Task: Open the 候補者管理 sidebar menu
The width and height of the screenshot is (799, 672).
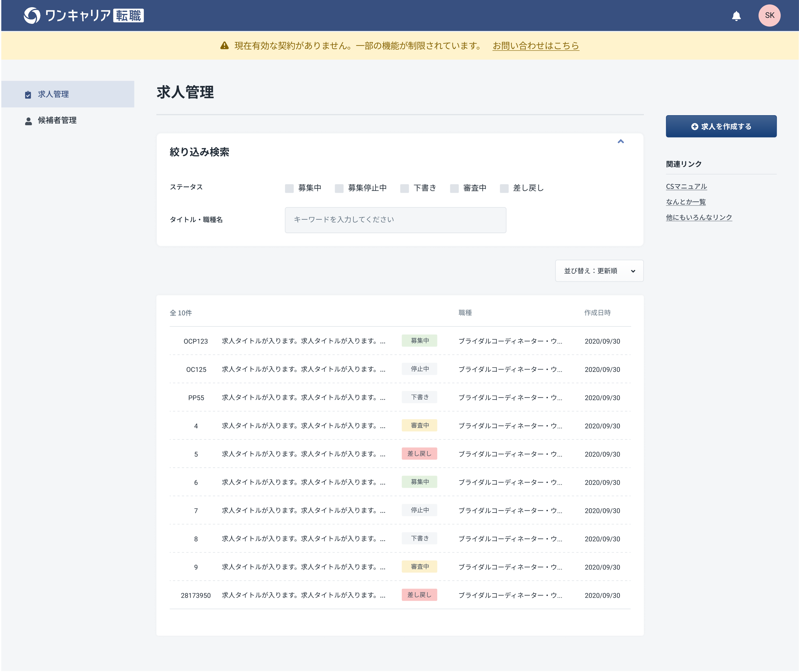Action: click(x=57, y=121)
